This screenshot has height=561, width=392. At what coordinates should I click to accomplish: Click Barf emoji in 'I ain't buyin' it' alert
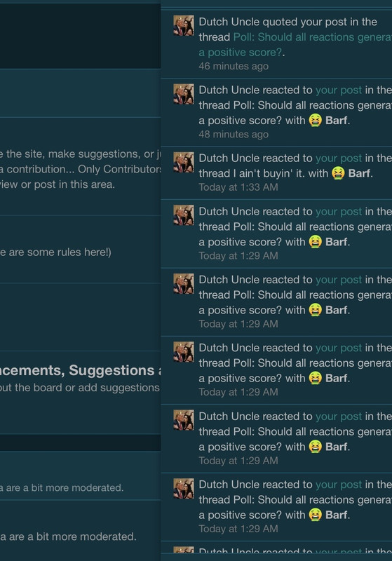tap(338, 173)
